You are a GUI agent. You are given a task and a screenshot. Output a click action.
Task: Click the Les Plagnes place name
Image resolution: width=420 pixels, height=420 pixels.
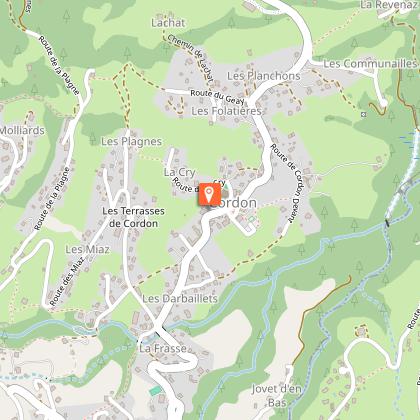coord(131,142)
